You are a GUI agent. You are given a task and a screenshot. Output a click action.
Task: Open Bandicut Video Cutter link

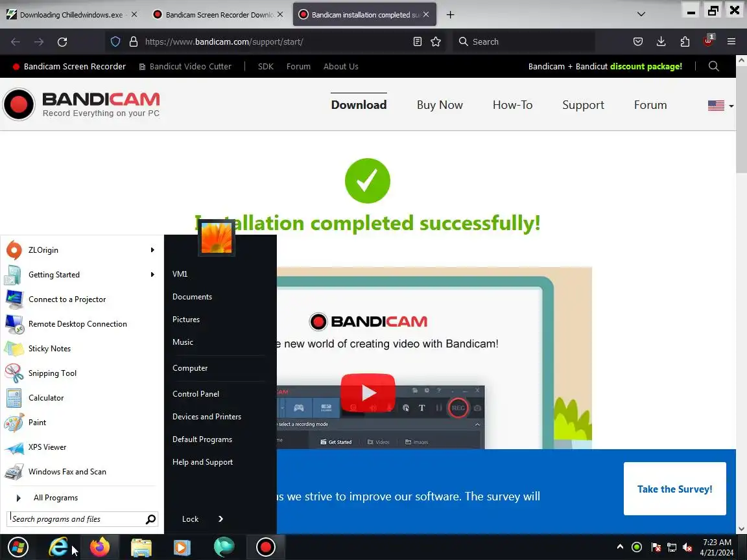coord(185,67)
